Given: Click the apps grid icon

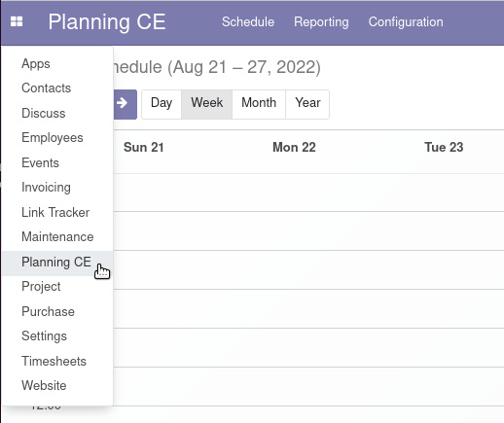Looking at the screenshot, I should coord(17,21).
